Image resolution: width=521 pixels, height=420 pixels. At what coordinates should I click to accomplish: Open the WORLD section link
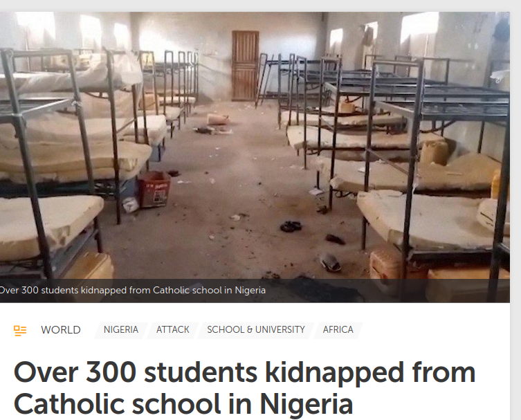61,330
